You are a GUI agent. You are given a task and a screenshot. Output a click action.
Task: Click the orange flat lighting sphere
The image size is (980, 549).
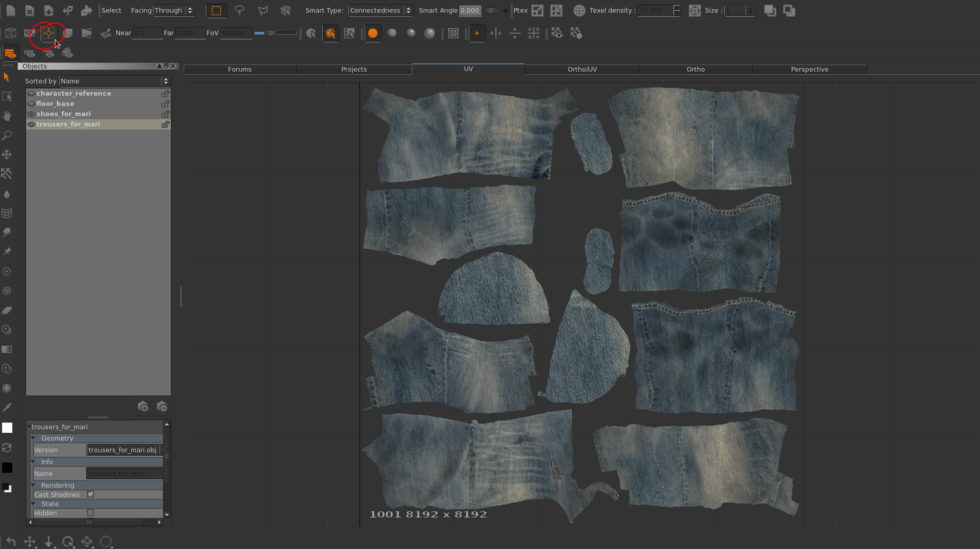point(372,33)
